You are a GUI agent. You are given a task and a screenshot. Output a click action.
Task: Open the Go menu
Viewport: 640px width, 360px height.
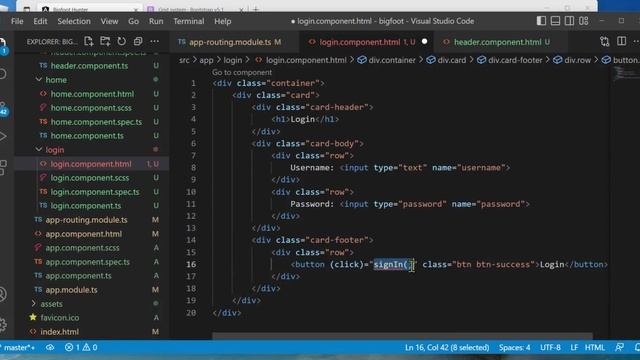[133, 21]
